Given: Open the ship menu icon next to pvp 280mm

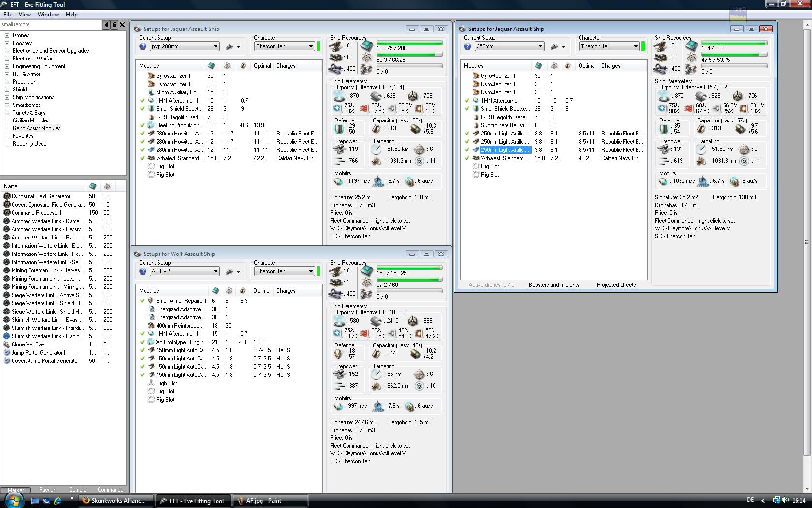Looking at the screenshot, I should pyautogui.click(x=233, y=46).
